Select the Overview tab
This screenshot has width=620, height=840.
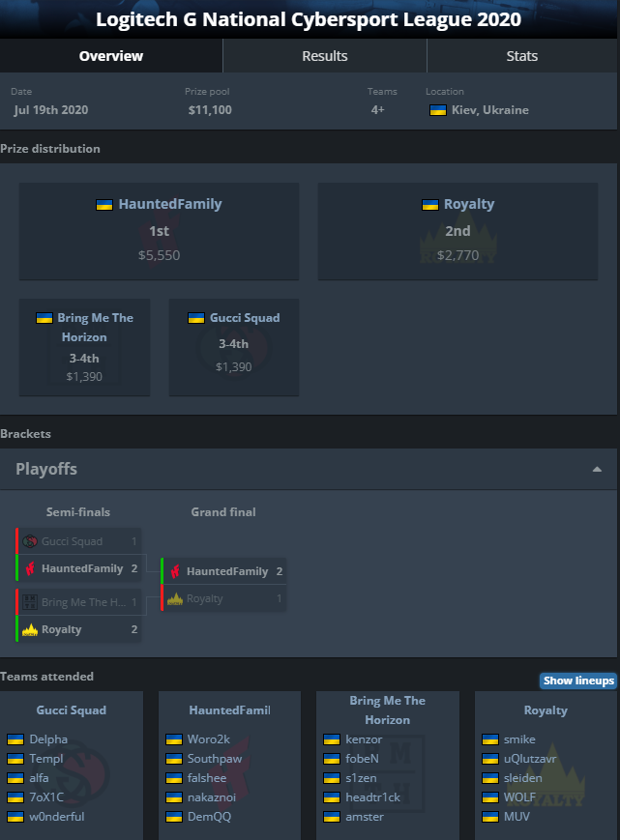[x=110, y=56]
